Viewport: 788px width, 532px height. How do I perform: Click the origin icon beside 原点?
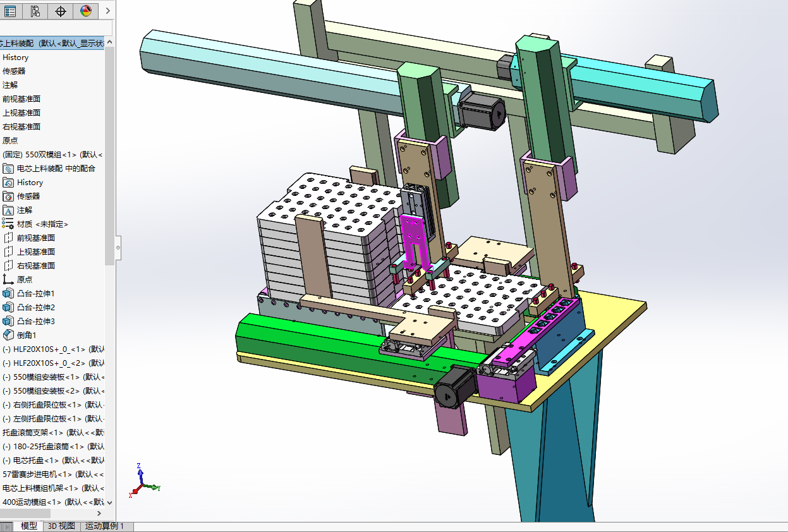8,279
